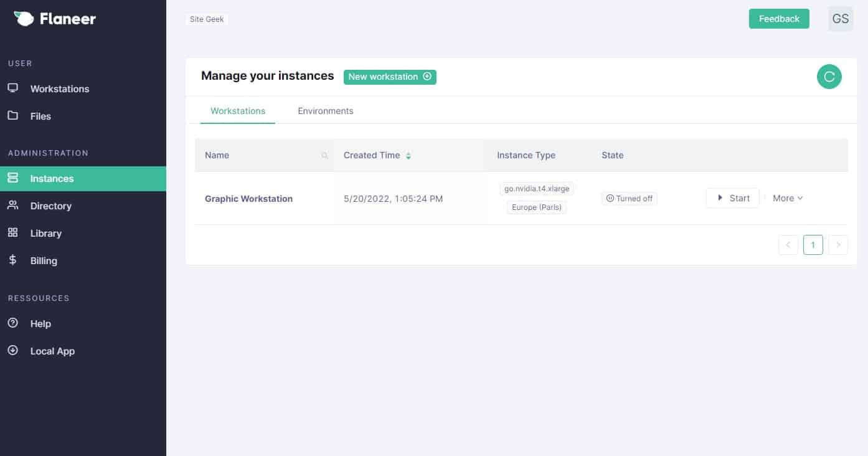Click page 1 in the pagination
Screen dimensions: 868x456
[813, 245]
